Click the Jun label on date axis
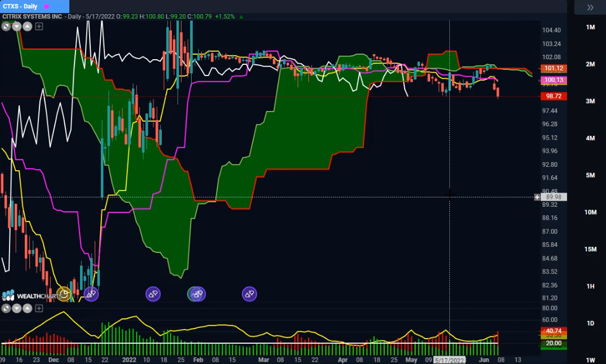This screenshot has width=606, height=364. (x=484, y=359)
